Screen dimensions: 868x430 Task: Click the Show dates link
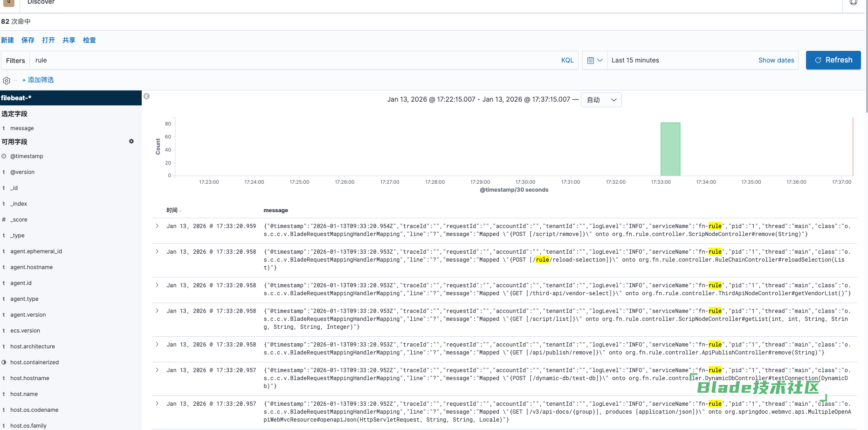776,61
